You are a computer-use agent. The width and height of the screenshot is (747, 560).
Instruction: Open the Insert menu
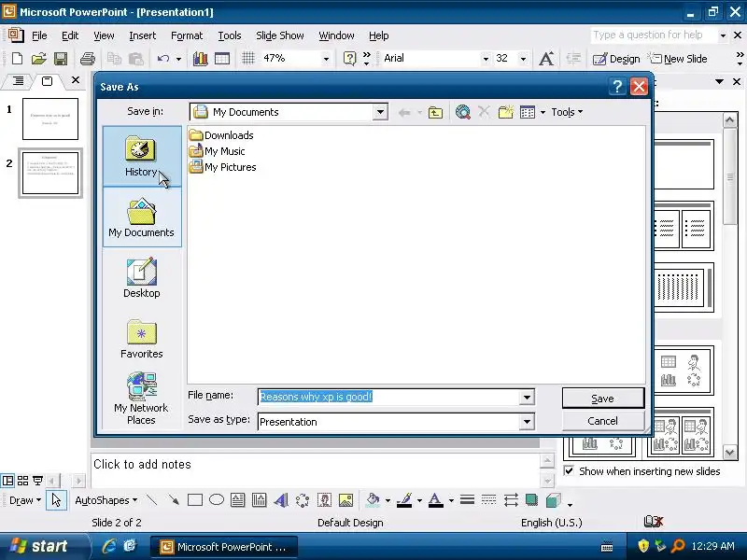(x=143, y=35)
